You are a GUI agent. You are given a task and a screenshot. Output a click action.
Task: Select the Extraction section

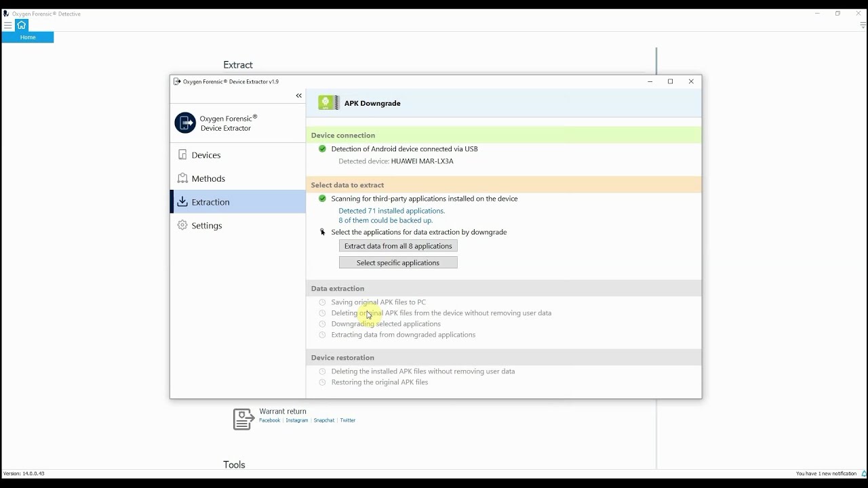[x=237, y=202]
